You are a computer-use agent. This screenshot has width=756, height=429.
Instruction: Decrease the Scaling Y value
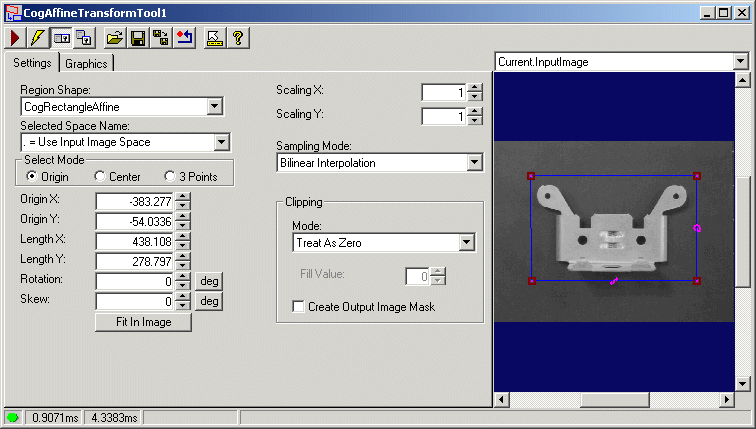coord(475,121)
